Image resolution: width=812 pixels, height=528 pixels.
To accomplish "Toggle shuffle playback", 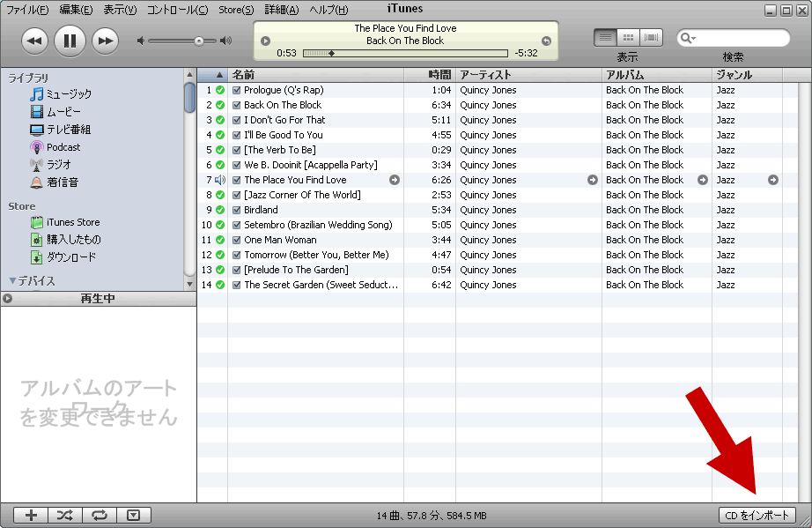I will (65, 515).
